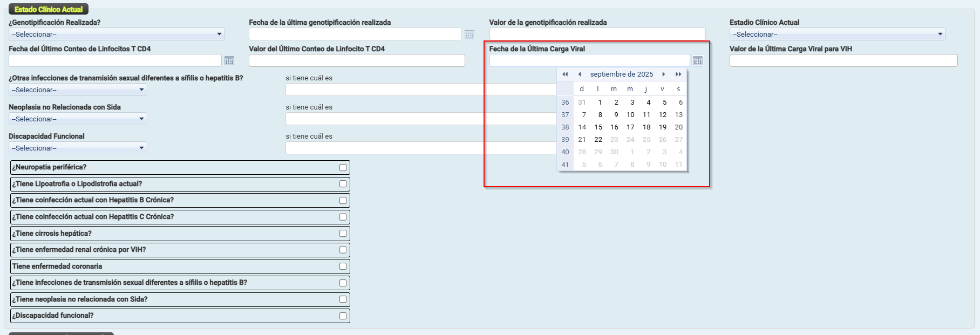The height and width of the screenshot is (335, 980).
Task: Open the Discapacidad Funcional dropdown
Action: click(78, 148)
